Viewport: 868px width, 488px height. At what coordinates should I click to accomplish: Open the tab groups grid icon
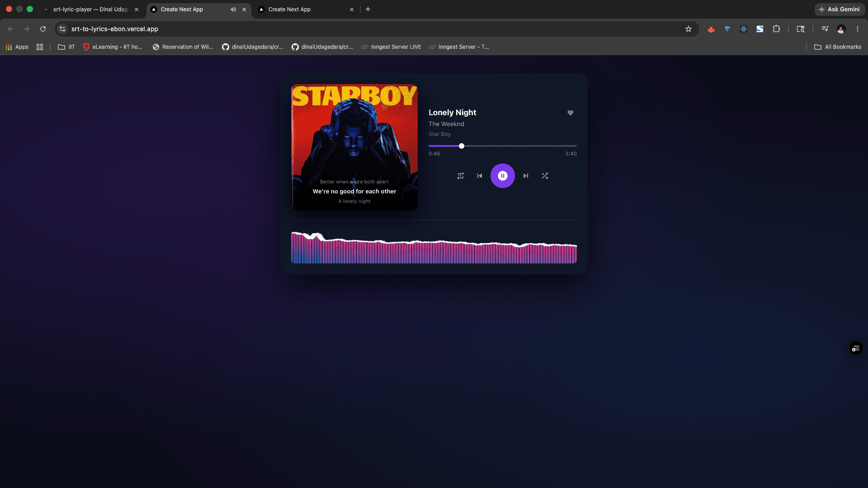(40, 47)
